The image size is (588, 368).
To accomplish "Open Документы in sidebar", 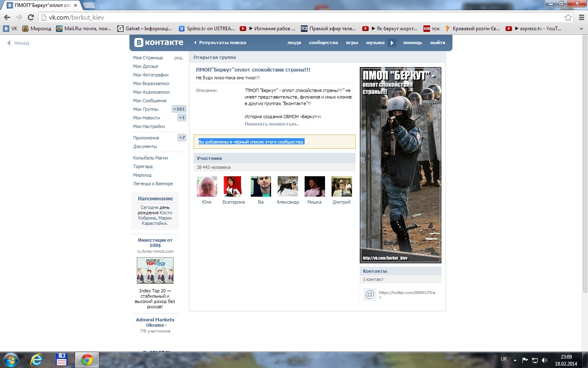I will click(x=145, y=146).
